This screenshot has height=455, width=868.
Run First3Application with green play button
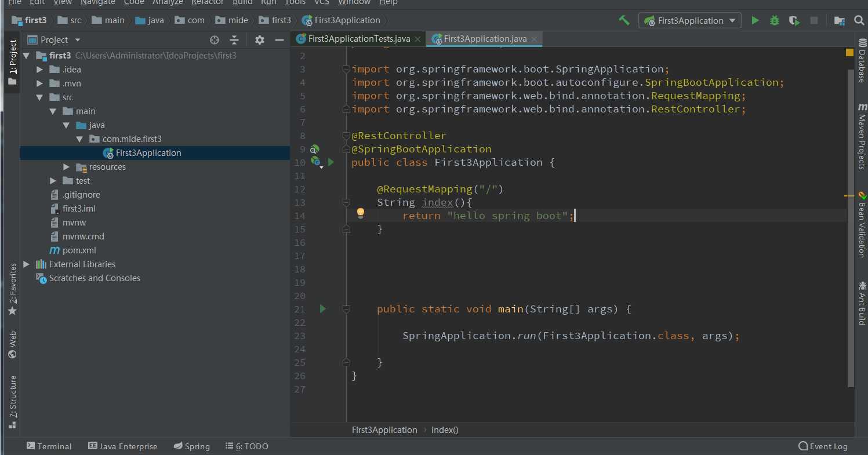click(x=755, y=20)
